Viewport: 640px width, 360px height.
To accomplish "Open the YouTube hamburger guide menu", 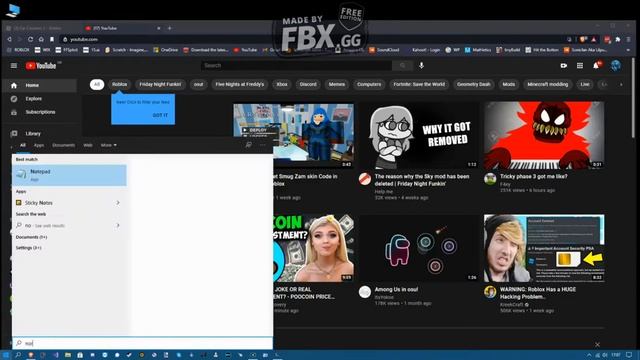I will pos(14,66).
